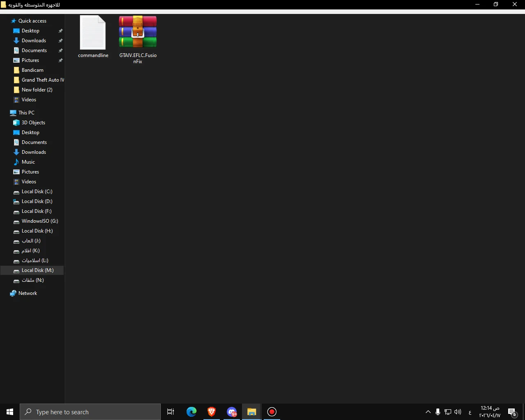Select Network in the navigation pane

tap(27, 293)
